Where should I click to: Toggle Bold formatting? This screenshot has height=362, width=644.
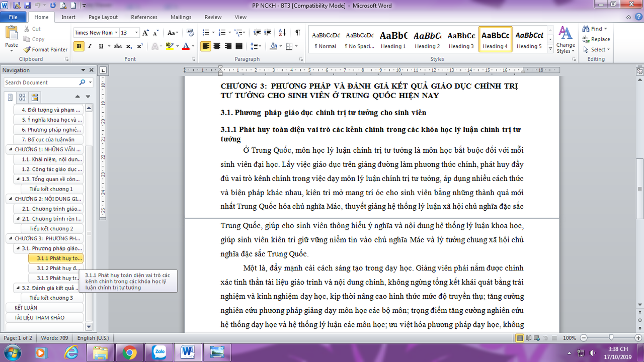click(x=79, y=46)
